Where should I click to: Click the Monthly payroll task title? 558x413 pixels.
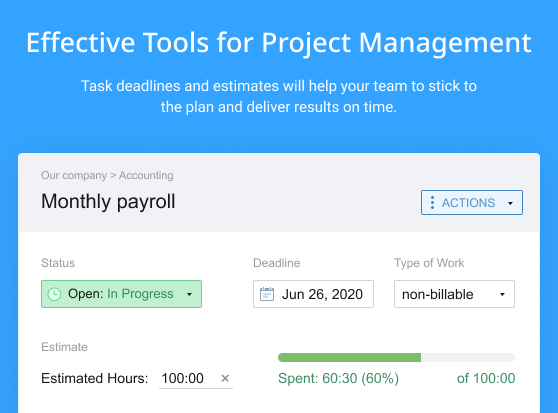[108, 202]
